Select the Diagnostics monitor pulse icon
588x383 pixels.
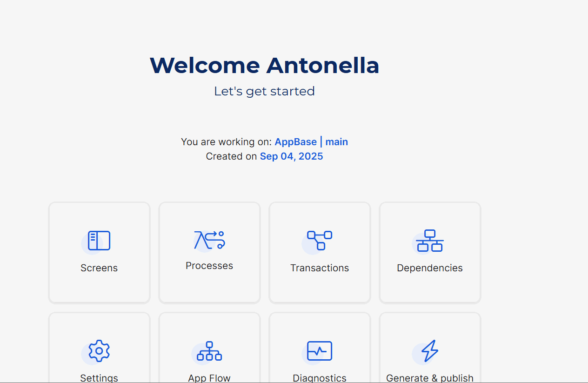320,351
